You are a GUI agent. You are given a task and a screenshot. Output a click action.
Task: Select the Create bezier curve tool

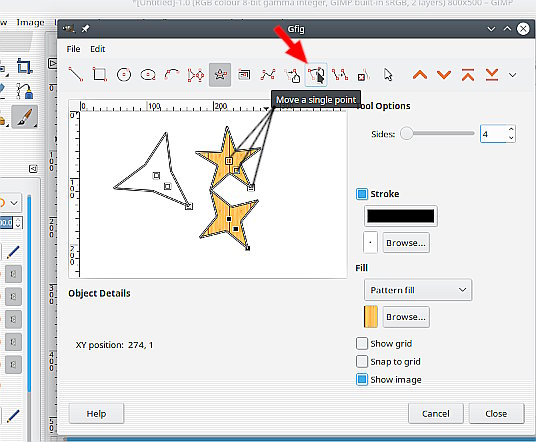pyautogui.click(x=268, y=75)
